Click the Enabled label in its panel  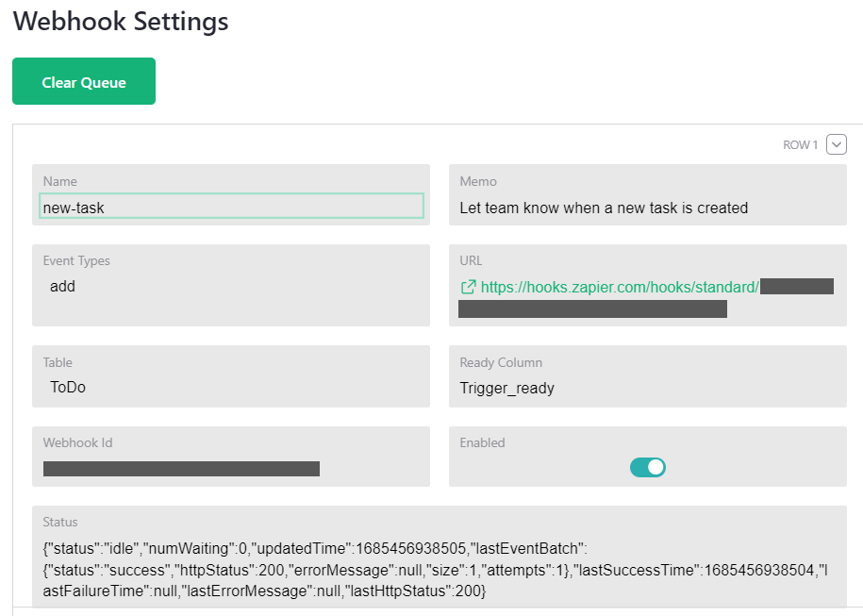(x=482, y=442)
